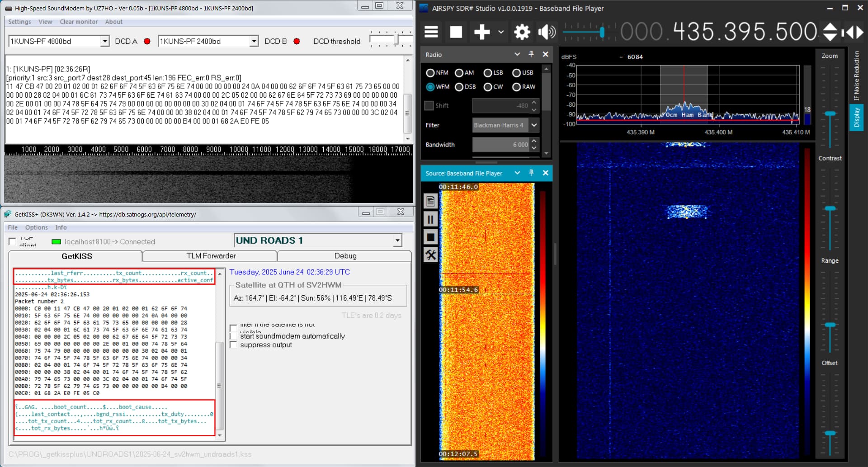Switch to the GetKISS tab
The height and width of the screenshot is (467, 868).
point(76,256)
